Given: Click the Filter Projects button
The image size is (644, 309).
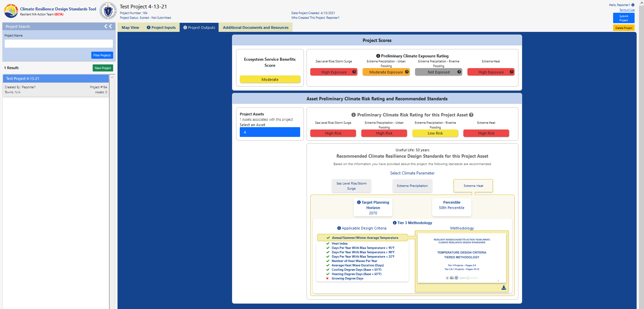Looking at the screenshot, I should [102, 55].
